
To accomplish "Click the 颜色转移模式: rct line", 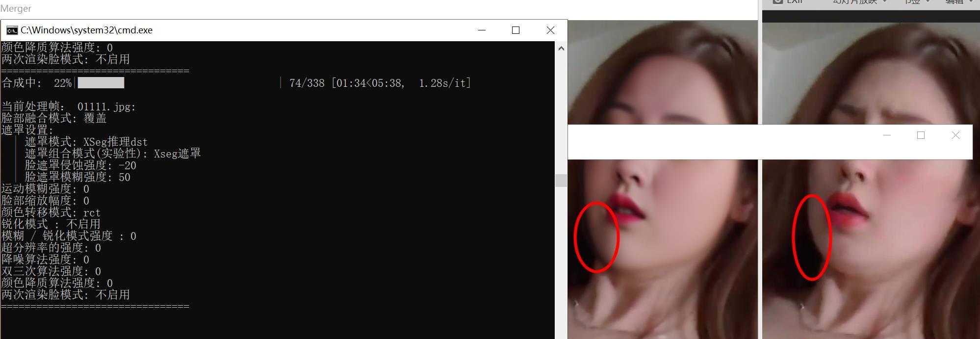I will [51, 212].
